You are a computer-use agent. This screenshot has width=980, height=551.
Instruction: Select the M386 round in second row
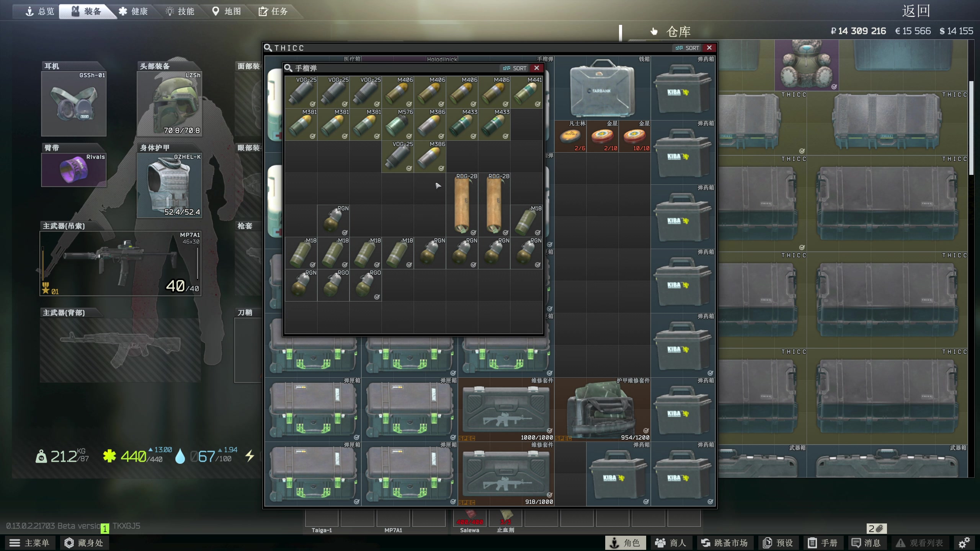(430, 124)
